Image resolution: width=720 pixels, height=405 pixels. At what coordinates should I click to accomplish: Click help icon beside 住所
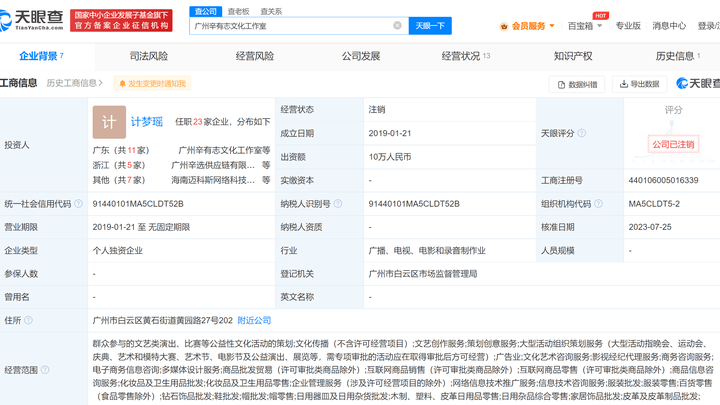point(28,320)
